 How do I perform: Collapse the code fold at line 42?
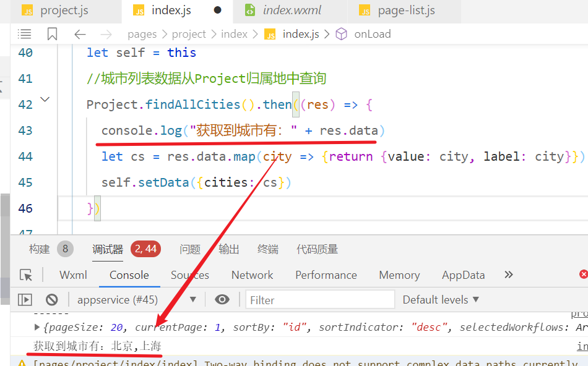(45, 100)
